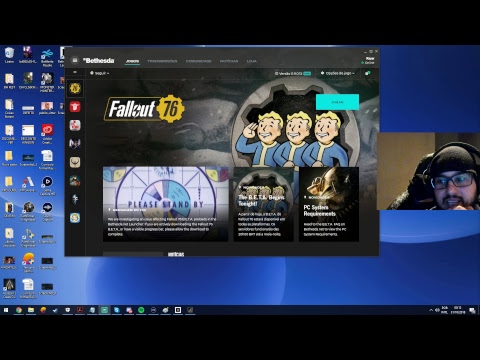Expand the opções de jogo dropdown
Screen dimensions: 480x360
pyautogui.click(x=338, y=73)
